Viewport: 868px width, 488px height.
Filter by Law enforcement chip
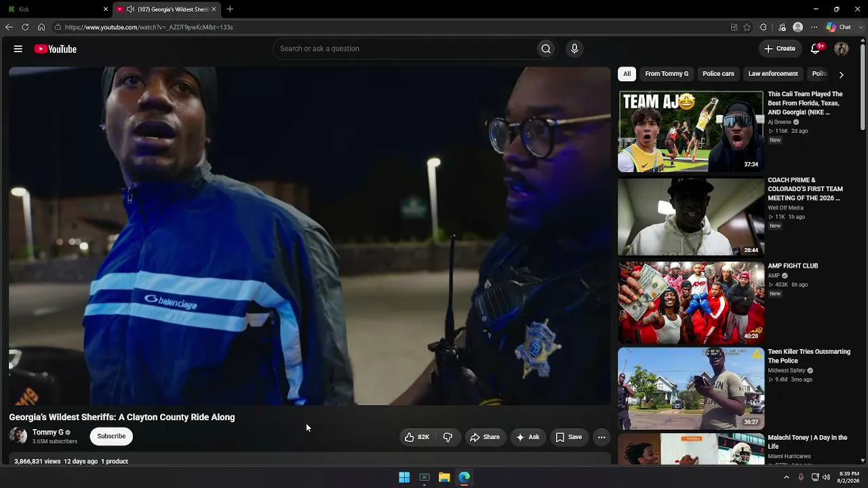tap(773, 74)
